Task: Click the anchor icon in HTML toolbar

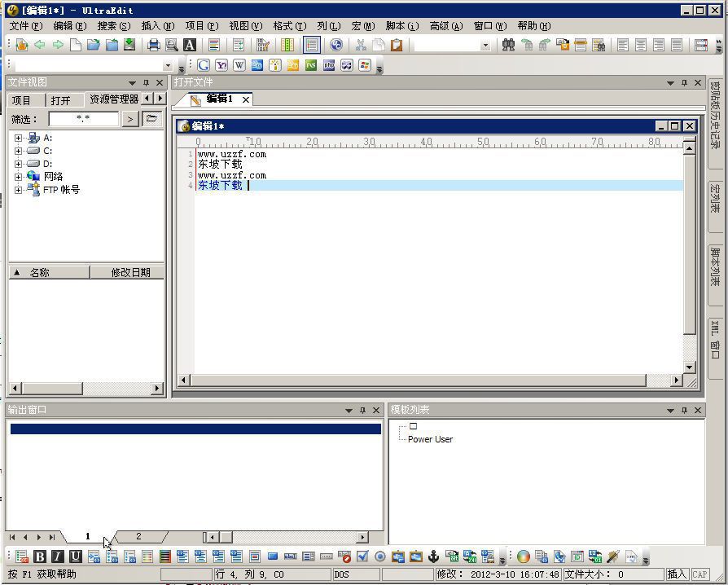Action: tap(434, 556)
